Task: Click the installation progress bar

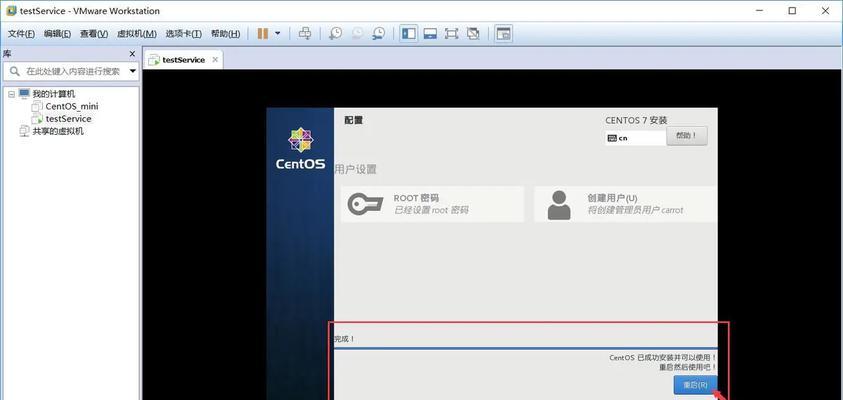Action: [x=525, y=348]
